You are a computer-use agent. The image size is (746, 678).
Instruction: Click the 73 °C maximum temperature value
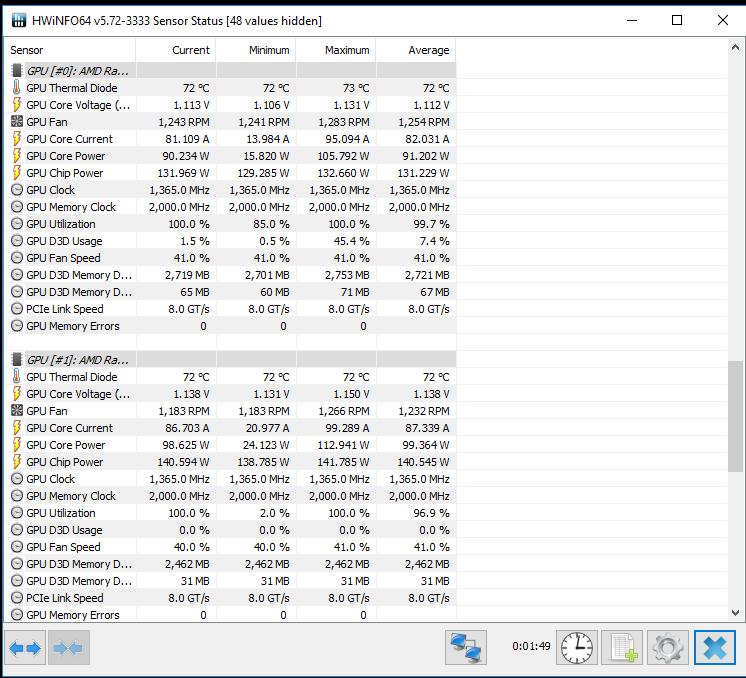pyautogui.click(x=356, y=88)
